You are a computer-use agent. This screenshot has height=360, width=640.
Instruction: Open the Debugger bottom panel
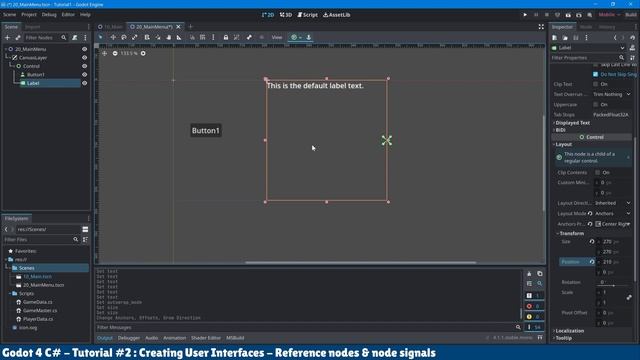click(129, 338)
